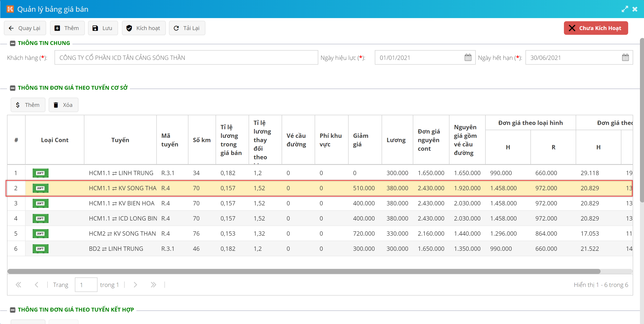Image resolution: width=644 pixels, height=324 pixels.
Task: Click the Số km column header
Action: 202,140
